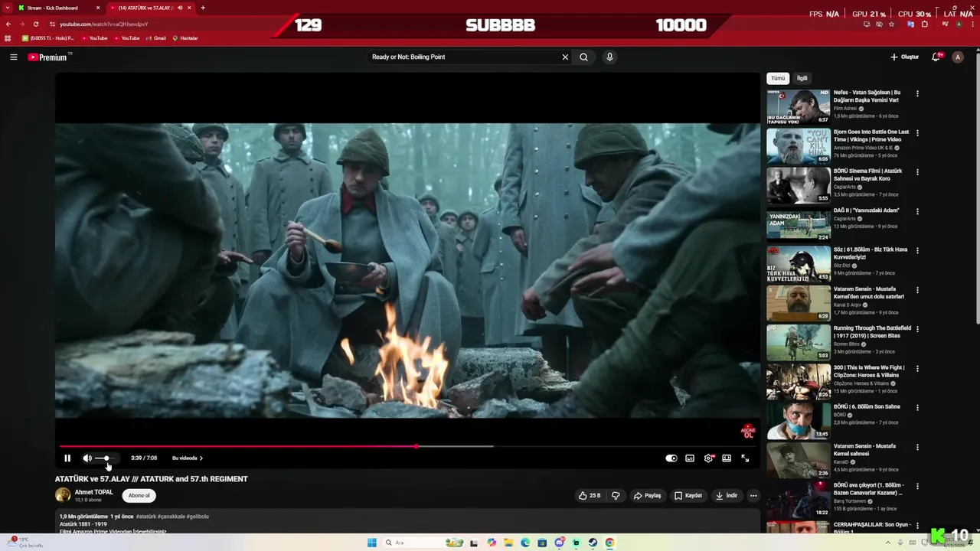This screenshot has height=551, width=980.
Task: Play 'Nefes - Vatan Sağolsun' thumbnail
Action: coord(799,107)
